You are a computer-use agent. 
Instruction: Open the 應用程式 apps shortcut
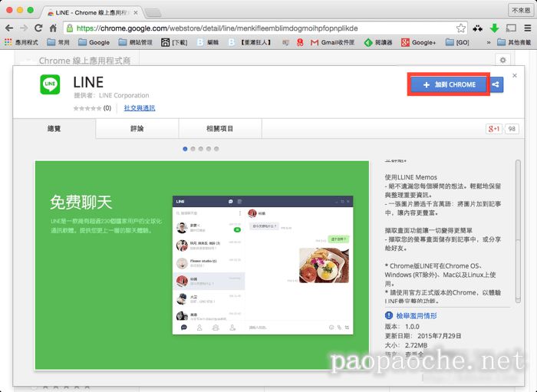(21, 42)
